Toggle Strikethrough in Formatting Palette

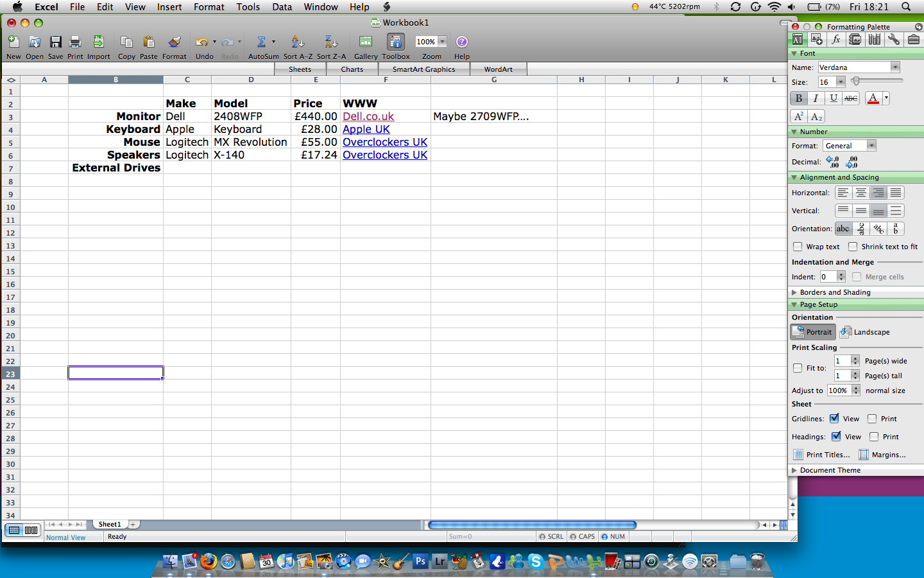tap(851, 98)
